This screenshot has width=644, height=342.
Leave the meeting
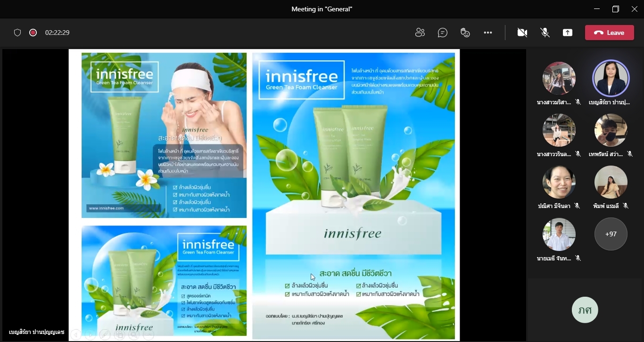609,33
